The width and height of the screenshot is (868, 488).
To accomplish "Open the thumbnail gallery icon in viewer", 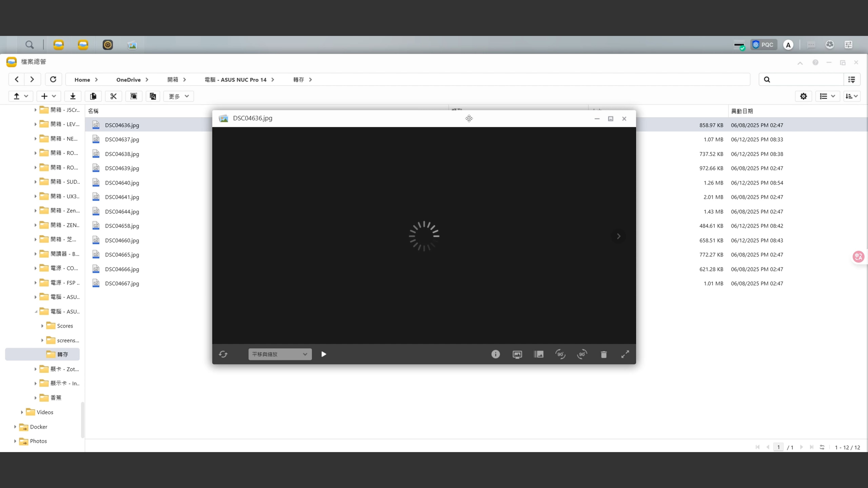I will click(538, 354).
